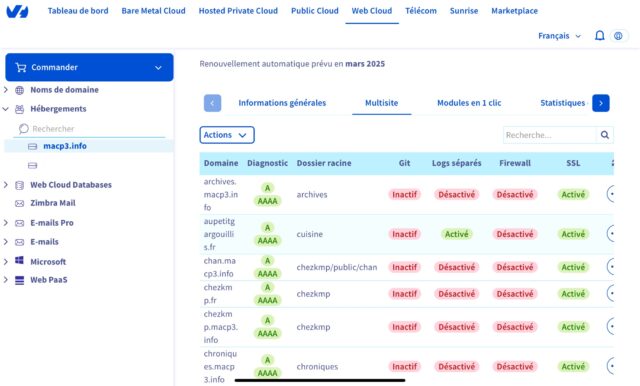Click the Zimbra Mail envelope icon
The height and width of the screenshot is (386, 640).
pyautogui.click(x=19, y=203)
